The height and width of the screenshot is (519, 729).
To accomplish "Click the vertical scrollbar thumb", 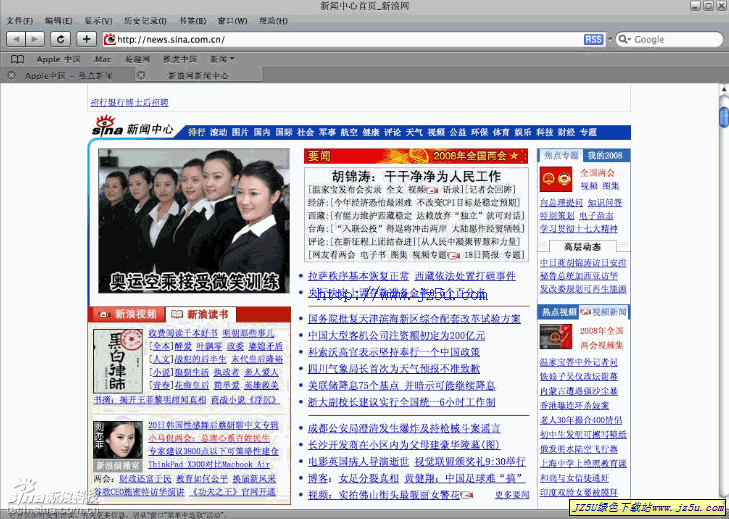I will click(x=724, y=116).
